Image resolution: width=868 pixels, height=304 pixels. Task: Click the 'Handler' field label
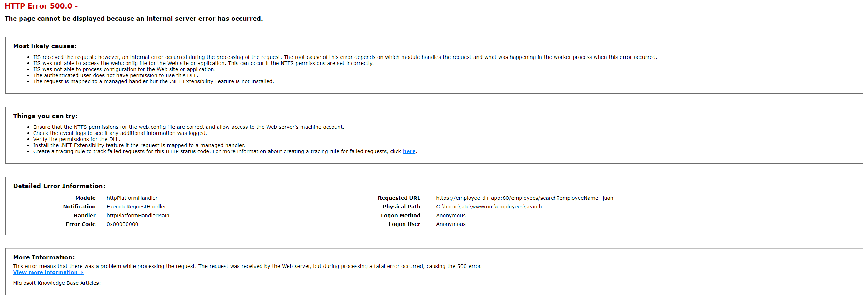coord(85,216)
